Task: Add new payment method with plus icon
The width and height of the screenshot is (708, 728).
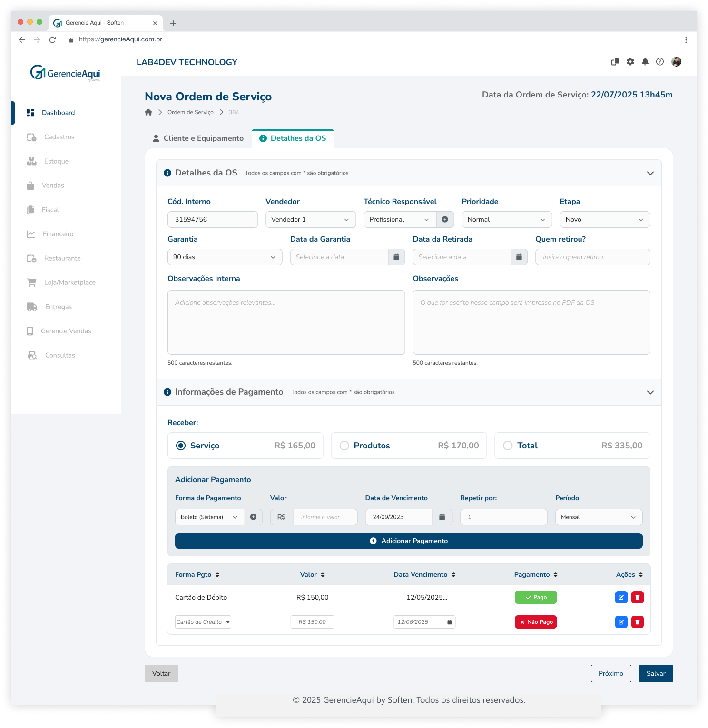Action: tap(253, 517)
